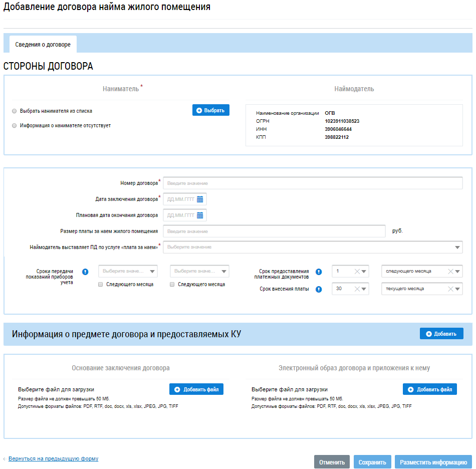
Task: Clear 'следующего месяца' selection with X icon
Action: (450, 272)
